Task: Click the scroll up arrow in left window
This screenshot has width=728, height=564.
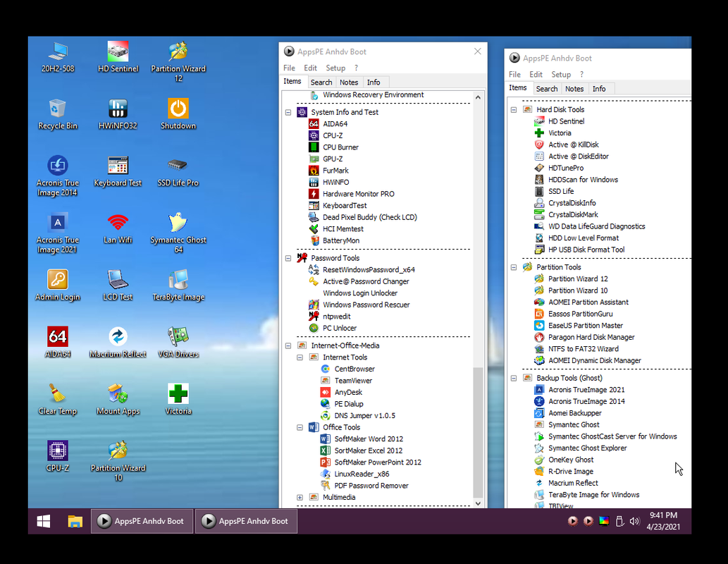Action: [478, 97]
